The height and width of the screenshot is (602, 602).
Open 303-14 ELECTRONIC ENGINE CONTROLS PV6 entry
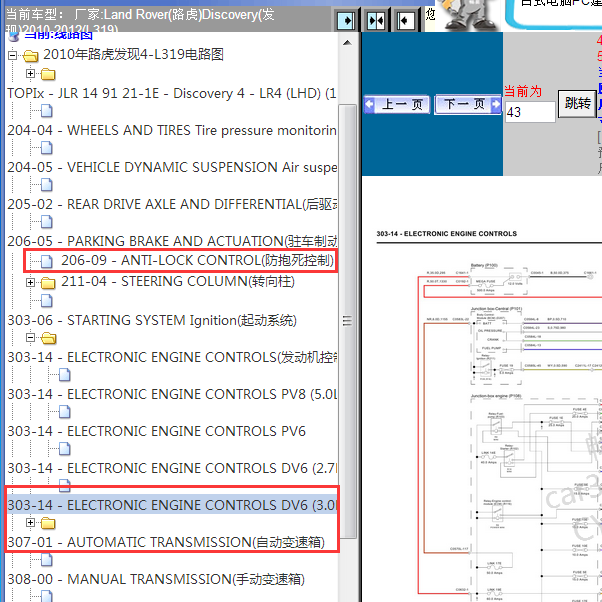coord(156,431)
